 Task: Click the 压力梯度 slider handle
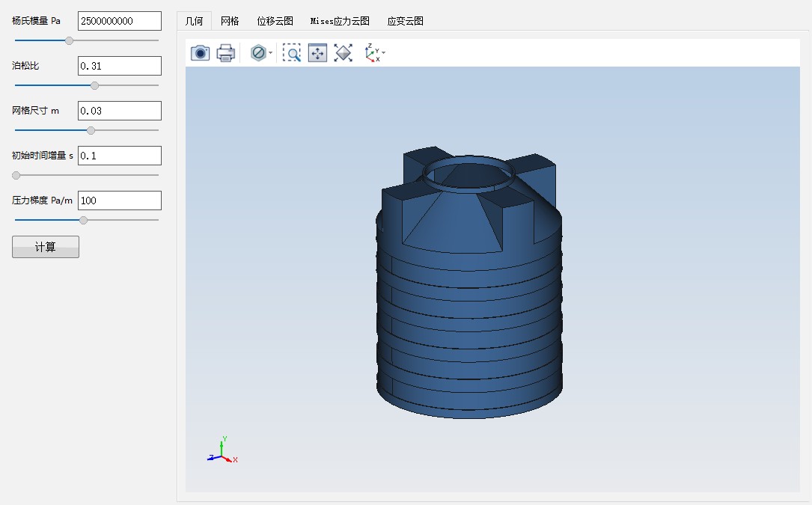83,220
